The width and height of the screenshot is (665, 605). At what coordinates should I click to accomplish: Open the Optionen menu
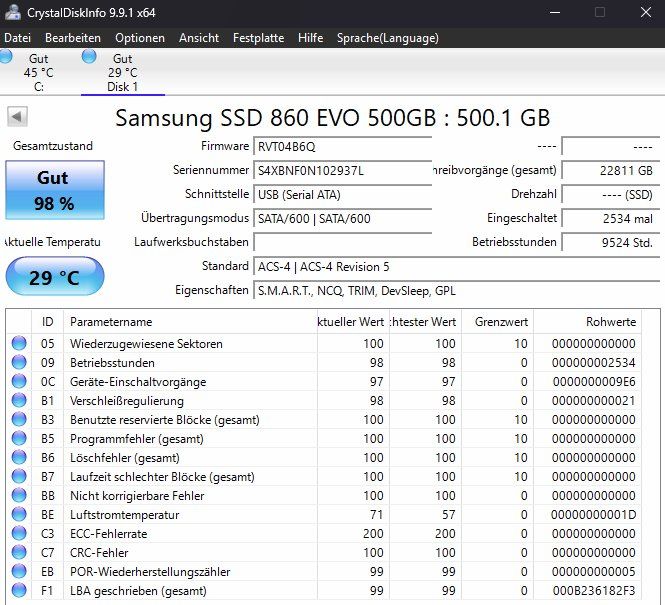pos(140,38)
